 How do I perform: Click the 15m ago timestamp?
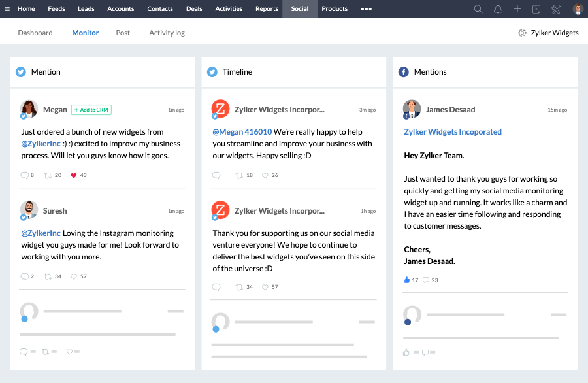pyautogui.click(x=557, y=110)
